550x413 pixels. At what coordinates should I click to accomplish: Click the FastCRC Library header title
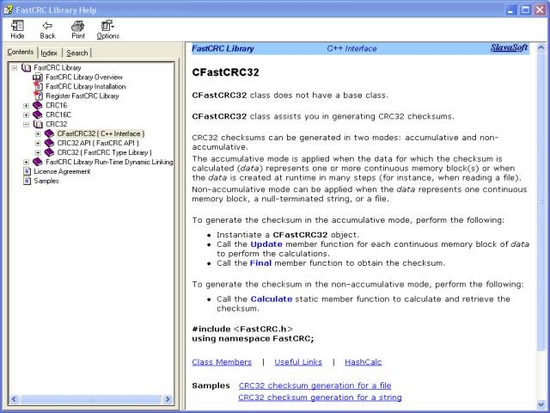(223, 48)
